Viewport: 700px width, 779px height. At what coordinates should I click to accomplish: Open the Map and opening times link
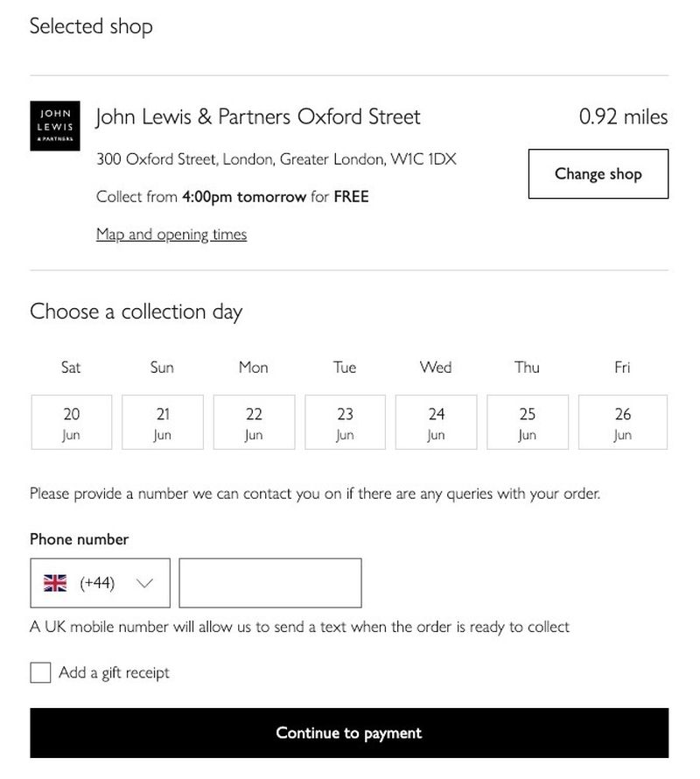click(171, 235)
